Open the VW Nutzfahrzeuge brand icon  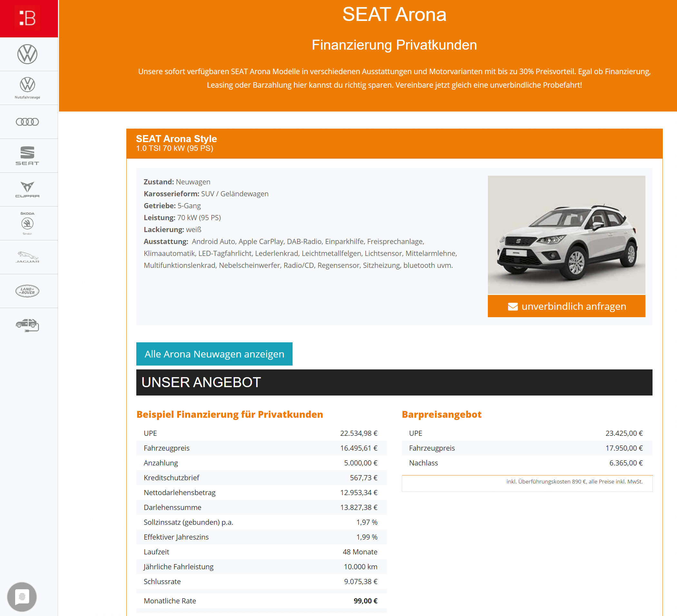[x=27, y=88]
